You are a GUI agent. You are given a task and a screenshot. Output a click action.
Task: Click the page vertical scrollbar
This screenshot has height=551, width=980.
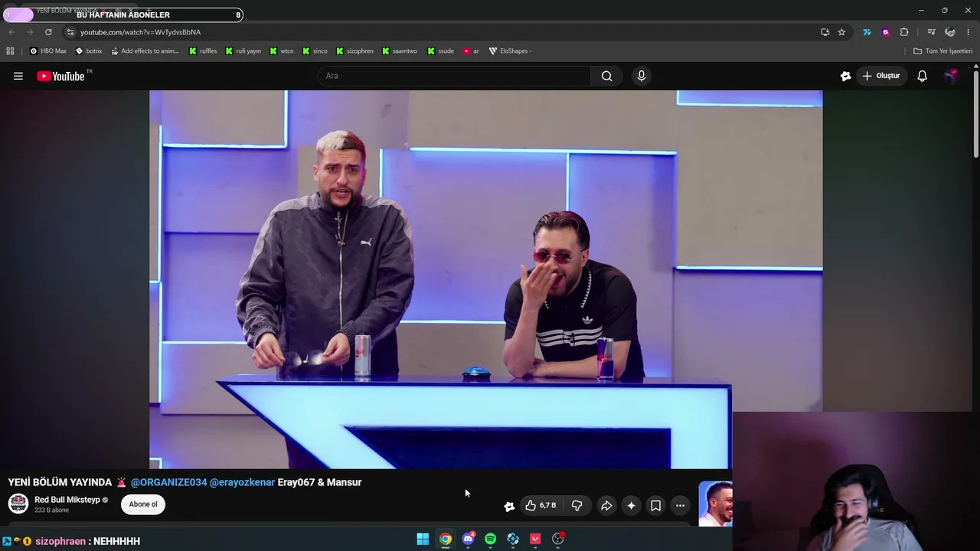point(975,115)
